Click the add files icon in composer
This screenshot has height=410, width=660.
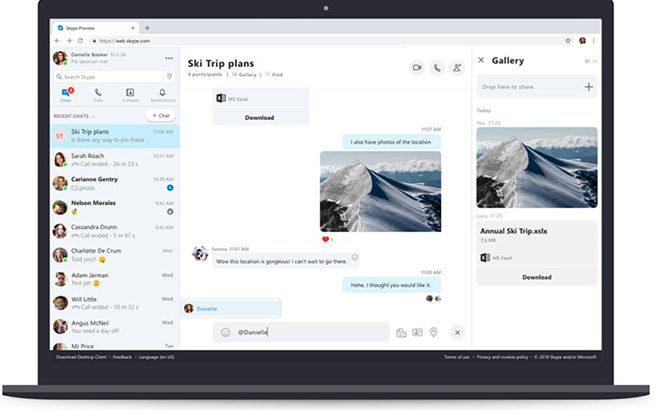tap(401, 332)
